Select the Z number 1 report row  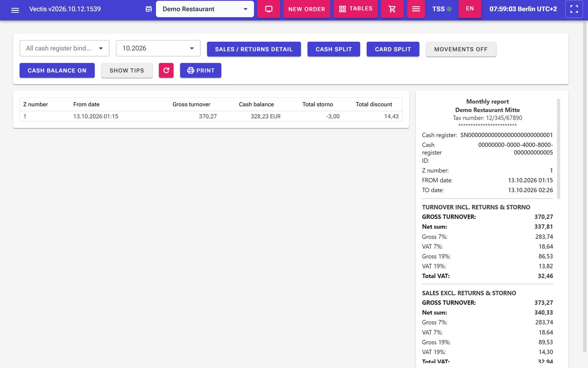(211, 116)
